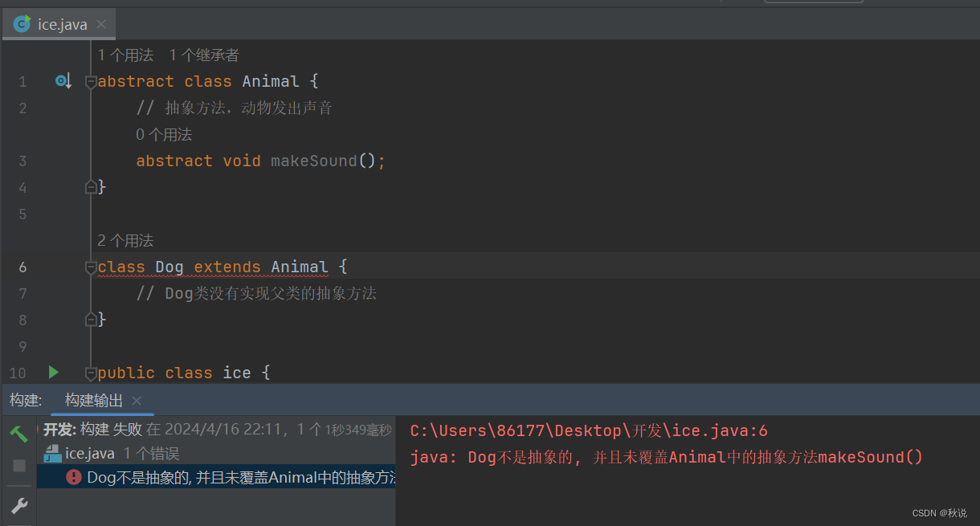Click the gray stop build icon

19,466
